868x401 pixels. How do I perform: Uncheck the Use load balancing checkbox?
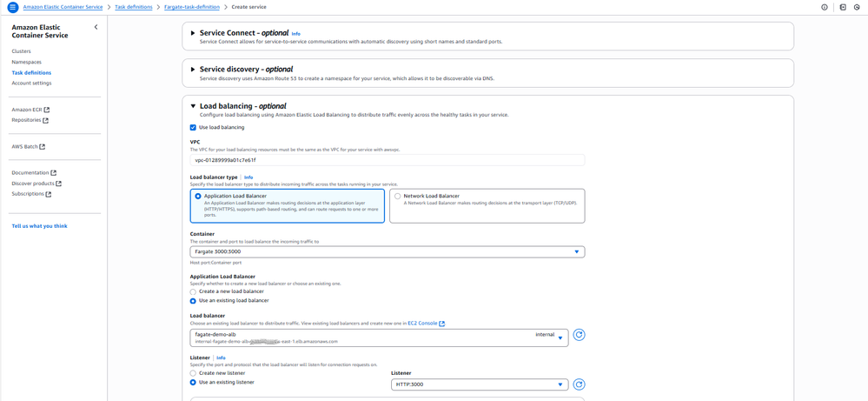(193, 127)
